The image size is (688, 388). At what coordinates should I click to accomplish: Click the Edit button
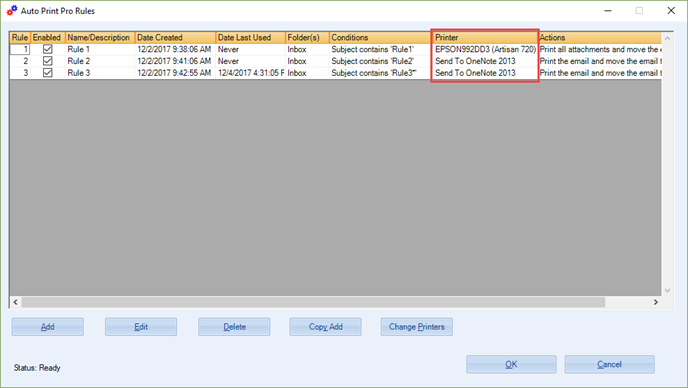point(141,327)
